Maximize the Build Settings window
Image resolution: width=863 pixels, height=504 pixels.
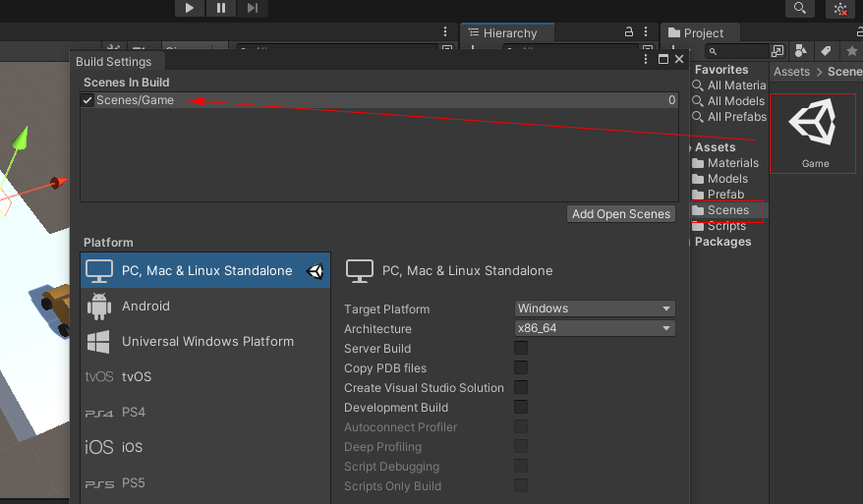tap(663, 59)
